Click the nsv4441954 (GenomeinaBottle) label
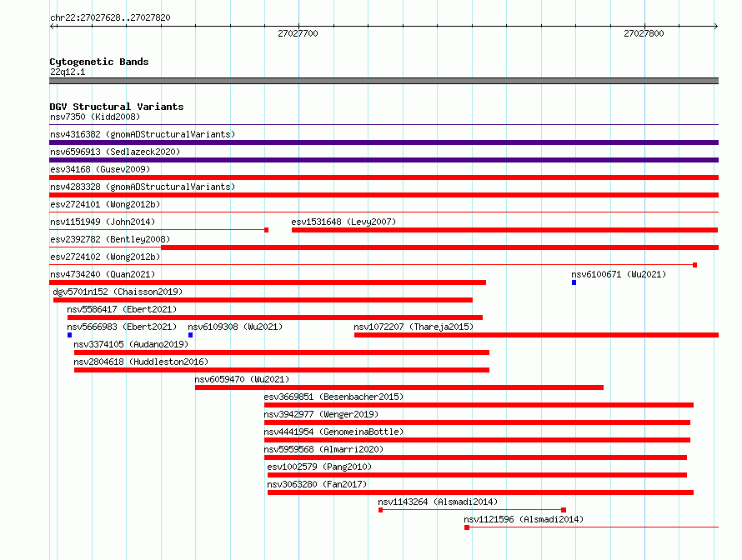The width and height of the screenshot is (742, 560). (x=333, y=432)
